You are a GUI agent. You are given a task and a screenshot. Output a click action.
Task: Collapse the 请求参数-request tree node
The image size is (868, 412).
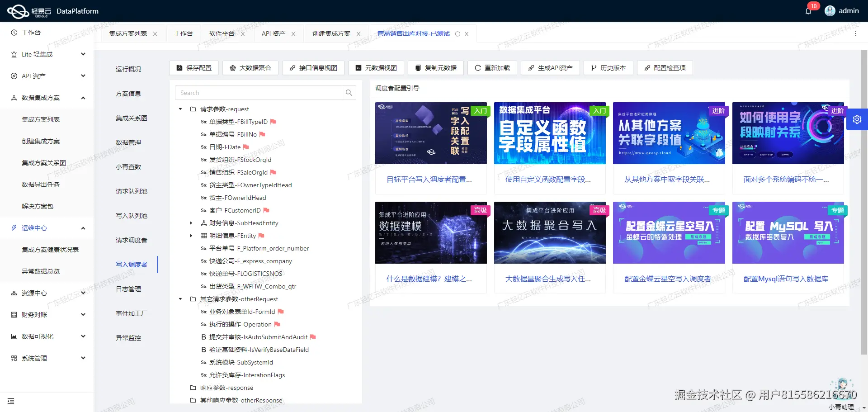[x=180, y=109]
